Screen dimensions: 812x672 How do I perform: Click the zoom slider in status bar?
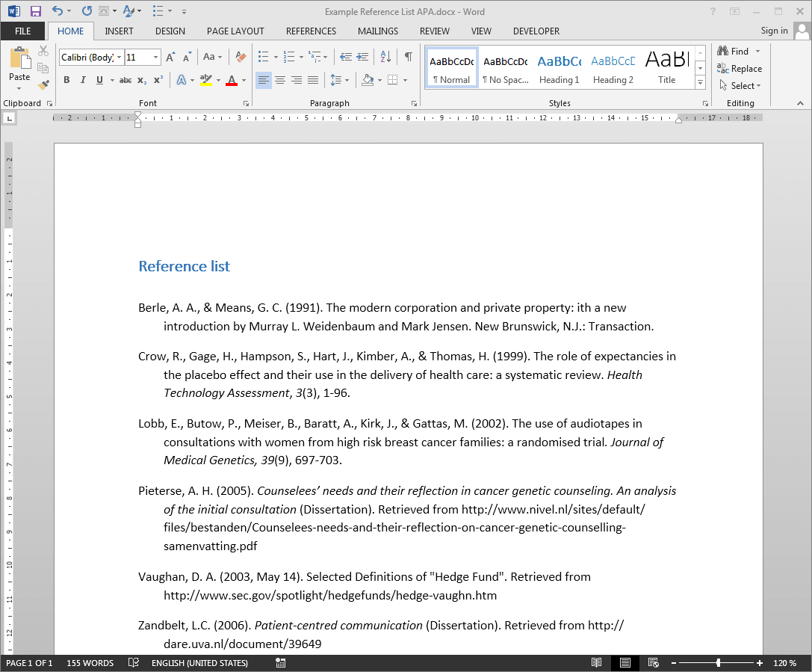tap(718, 663)
